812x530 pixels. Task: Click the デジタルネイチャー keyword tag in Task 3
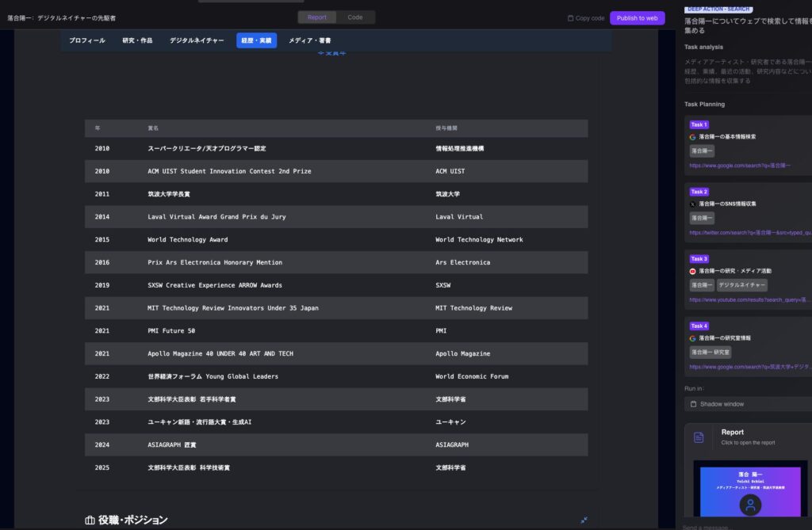pyautogui.click(x=741, y=285)
